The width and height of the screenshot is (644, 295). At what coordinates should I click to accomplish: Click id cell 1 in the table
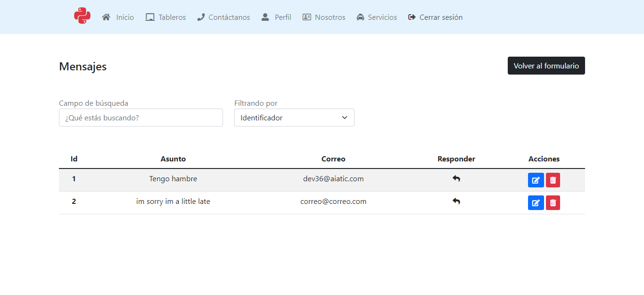(x=74, y=179)
